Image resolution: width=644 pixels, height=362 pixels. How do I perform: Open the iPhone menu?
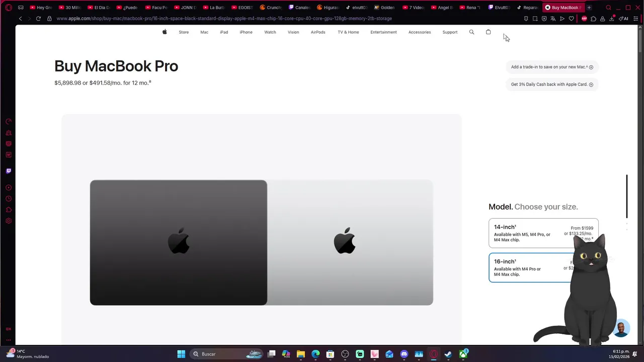[x=246, y=32]
